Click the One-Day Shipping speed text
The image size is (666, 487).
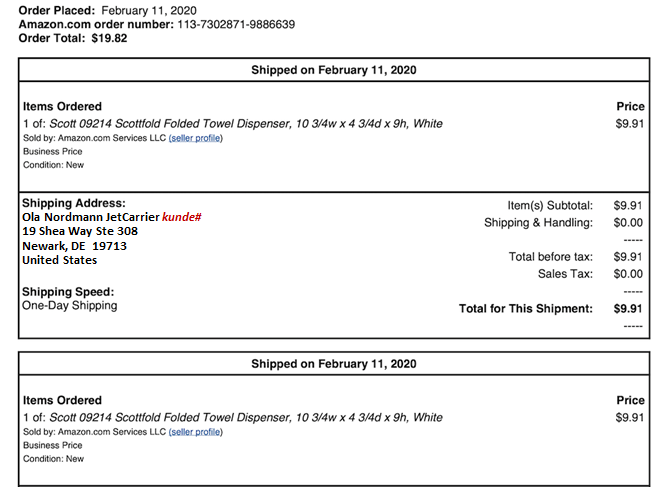click(70, 306)
